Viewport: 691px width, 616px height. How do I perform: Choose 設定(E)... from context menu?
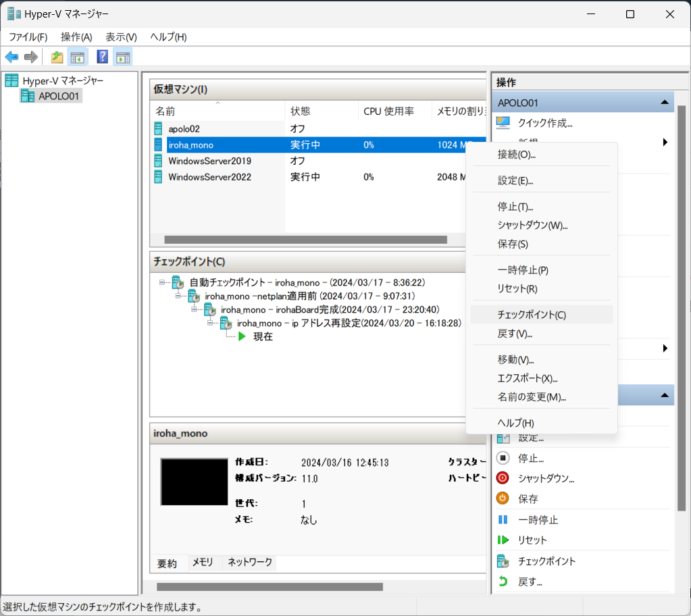click(542, 180)
